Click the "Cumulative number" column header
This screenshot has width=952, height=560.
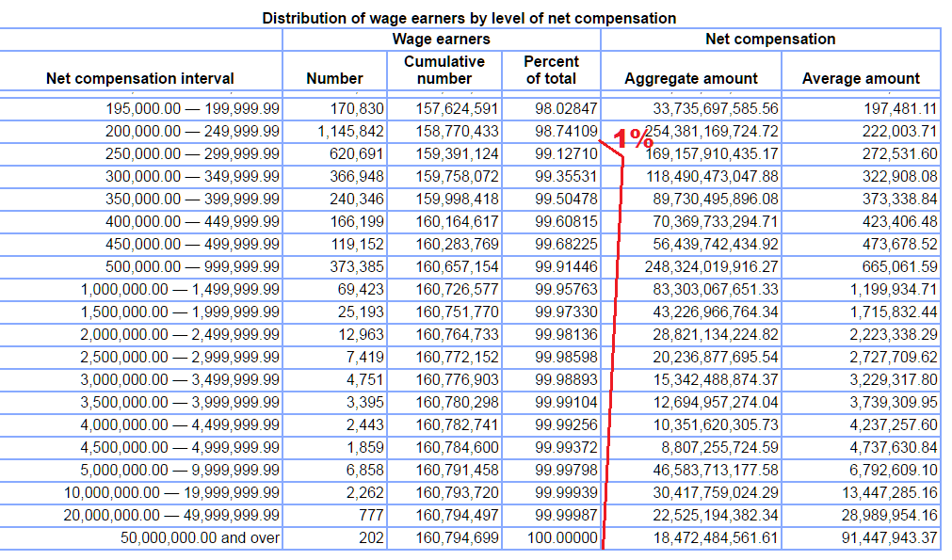click(x=443, y=70)
